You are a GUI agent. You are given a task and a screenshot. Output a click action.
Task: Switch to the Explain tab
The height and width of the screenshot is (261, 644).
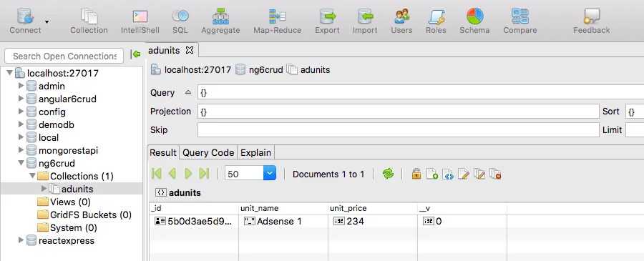point(256,152)
